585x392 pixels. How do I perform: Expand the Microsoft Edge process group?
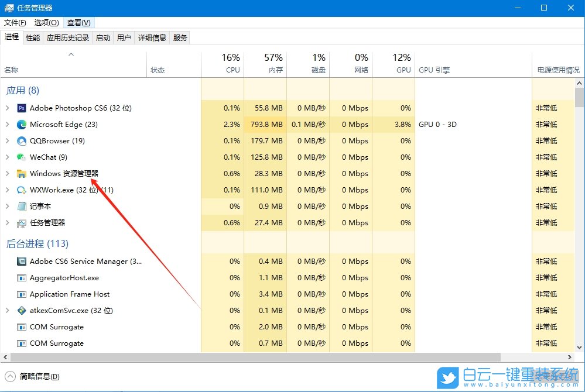(8, 124)
